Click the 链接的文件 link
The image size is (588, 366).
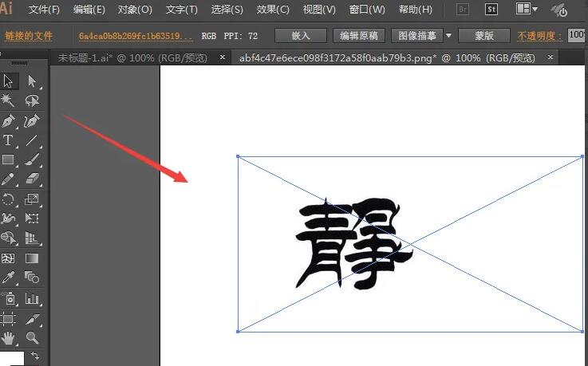tap(29, 36)
